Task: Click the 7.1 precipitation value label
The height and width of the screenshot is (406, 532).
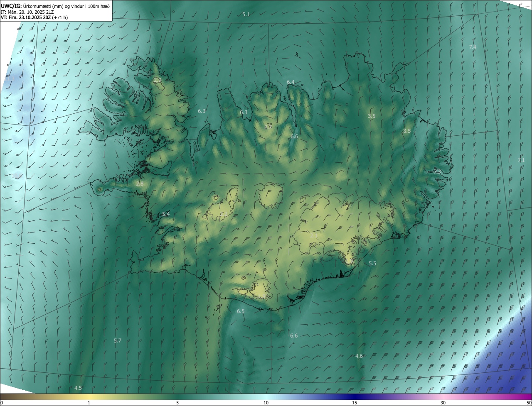Action: point(521,160)
